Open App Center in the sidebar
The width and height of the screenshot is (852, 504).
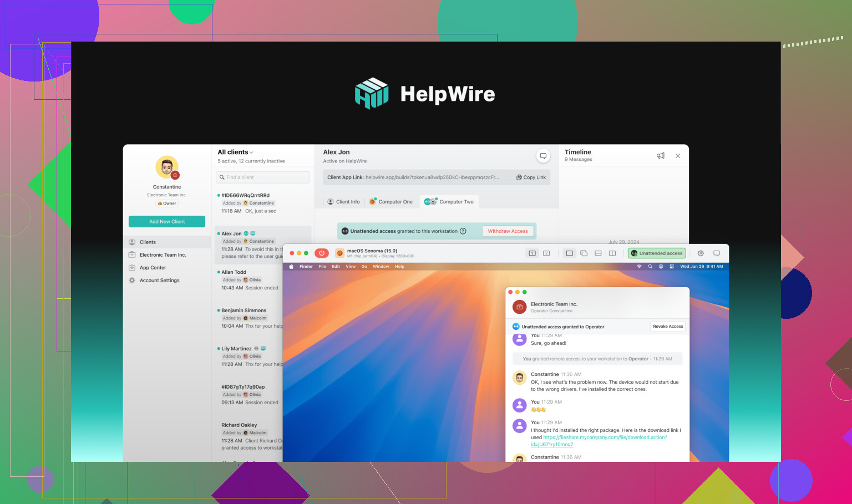point(153,268)
